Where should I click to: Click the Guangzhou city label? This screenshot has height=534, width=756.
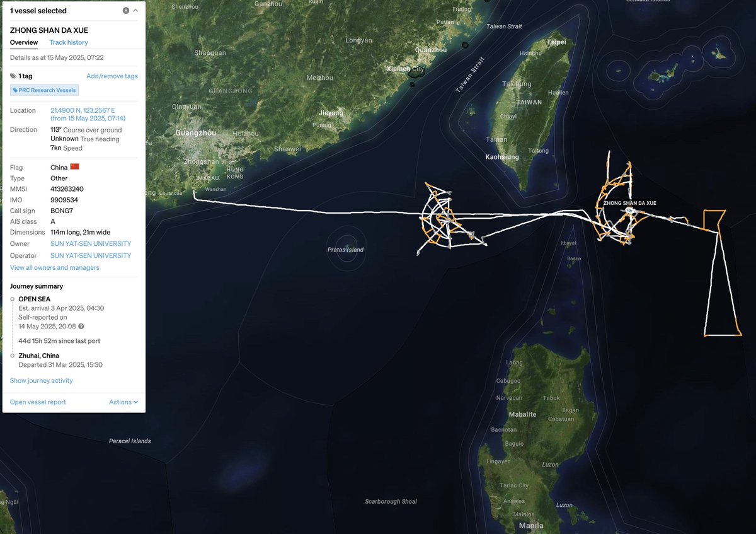point(195,133)
